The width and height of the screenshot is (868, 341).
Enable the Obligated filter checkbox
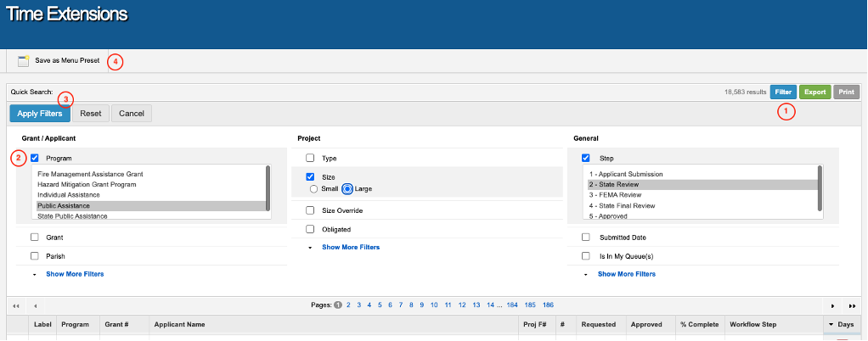tap(310, 229)
